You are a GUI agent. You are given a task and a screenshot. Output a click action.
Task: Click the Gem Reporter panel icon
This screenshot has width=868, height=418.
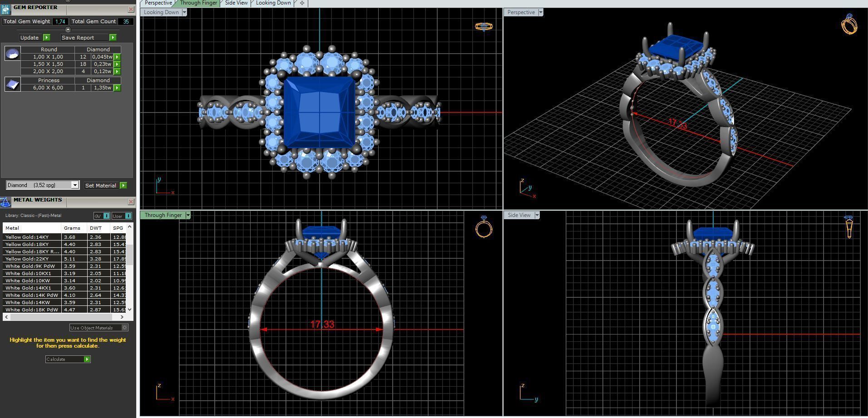pos(5,10)
